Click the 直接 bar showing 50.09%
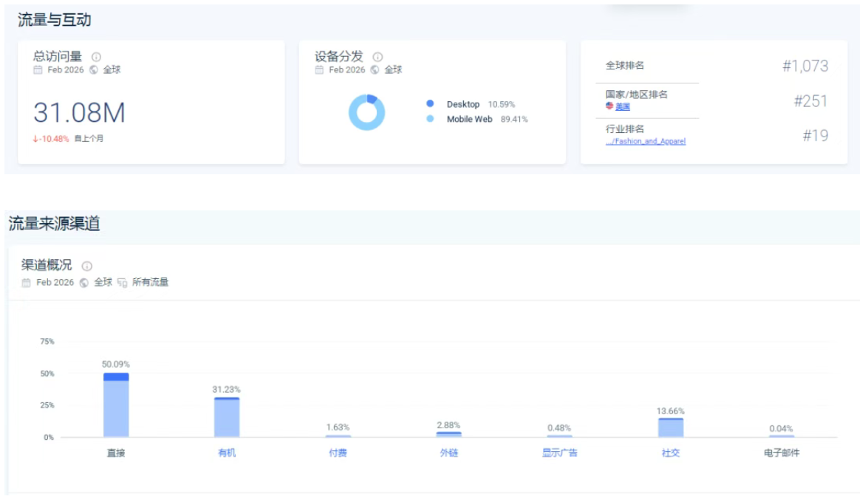Image resolution: width=868 pixels, height=502 pixels. coord(116,405)
